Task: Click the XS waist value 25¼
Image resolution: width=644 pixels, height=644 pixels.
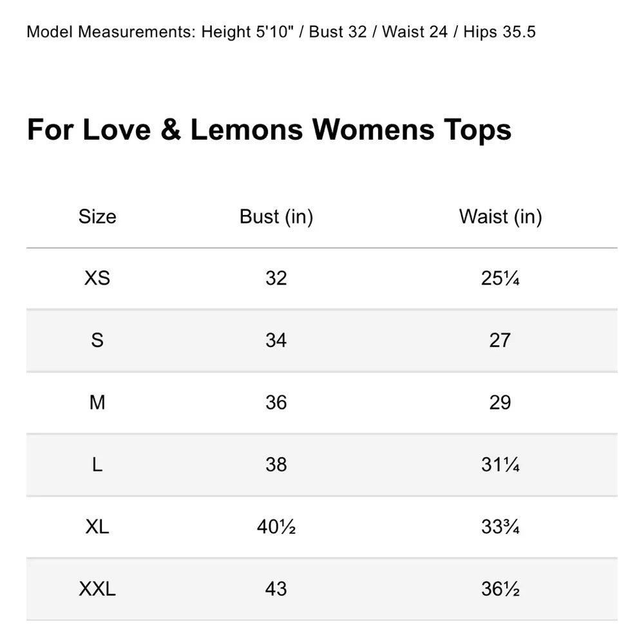Action: (x=500, y=278)
